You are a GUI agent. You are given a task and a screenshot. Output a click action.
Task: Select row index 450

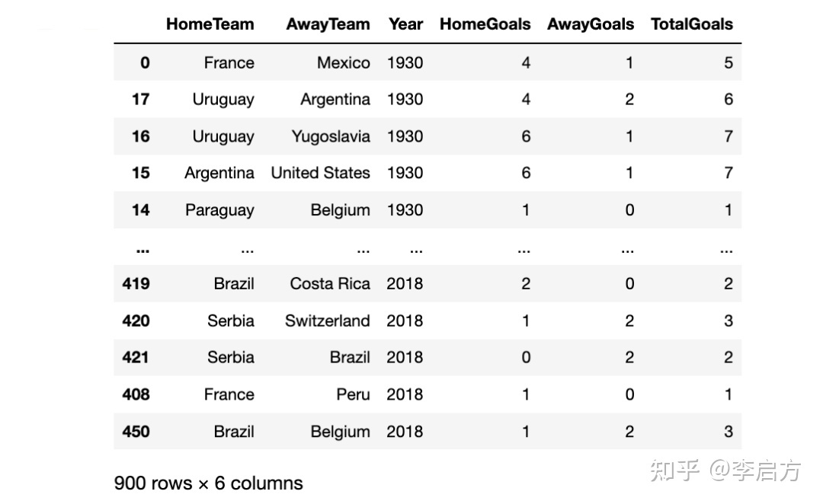click(x=136, y=432)
